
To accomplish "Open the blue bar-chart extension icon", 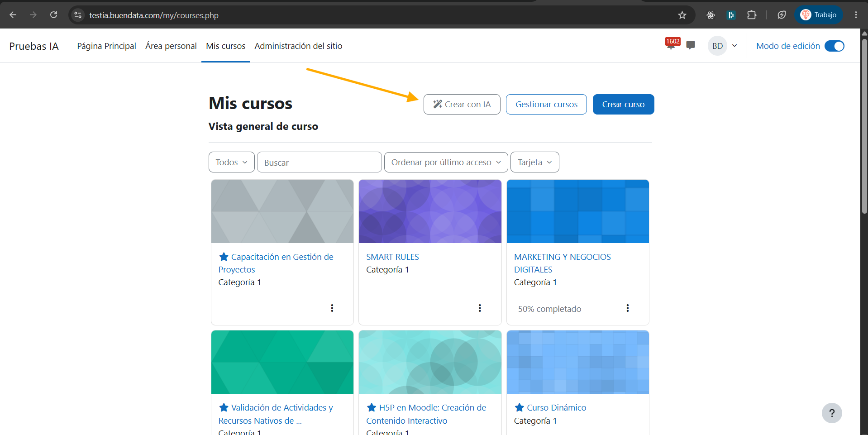I will point(731,15).
